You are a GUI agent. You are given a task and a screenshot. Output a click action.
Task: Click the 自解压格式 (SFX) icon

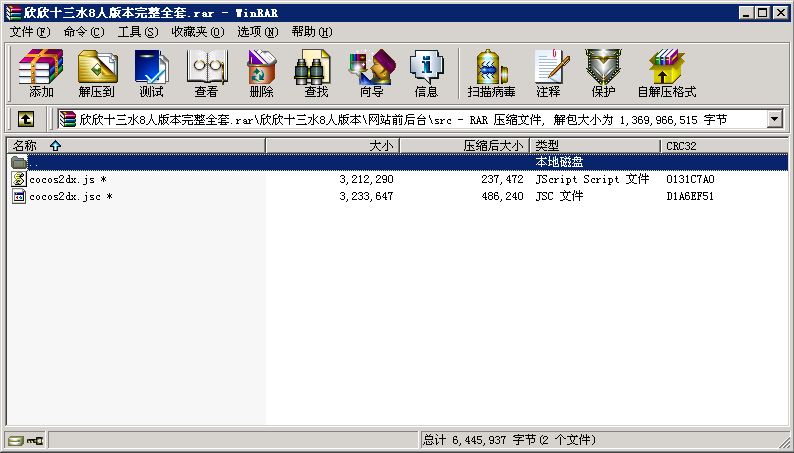coord(666,73)
